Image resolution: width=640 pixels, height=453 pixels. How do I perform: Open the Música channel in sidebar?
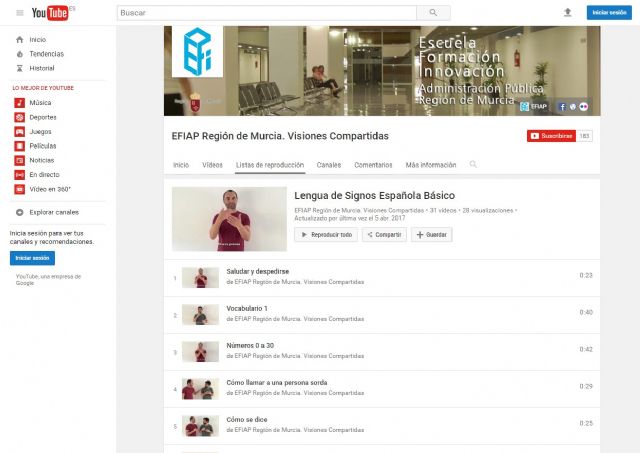[40, 102]
